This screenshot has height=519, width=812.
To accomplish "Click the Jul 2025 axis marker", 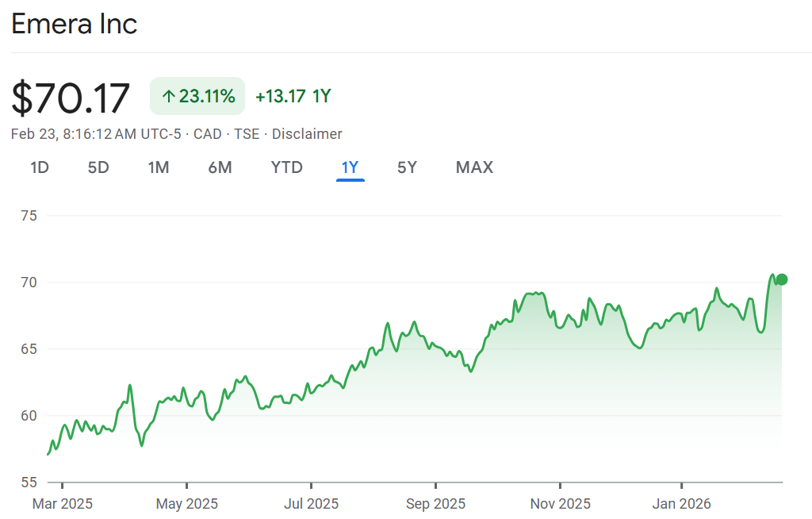I will point(311,504).
